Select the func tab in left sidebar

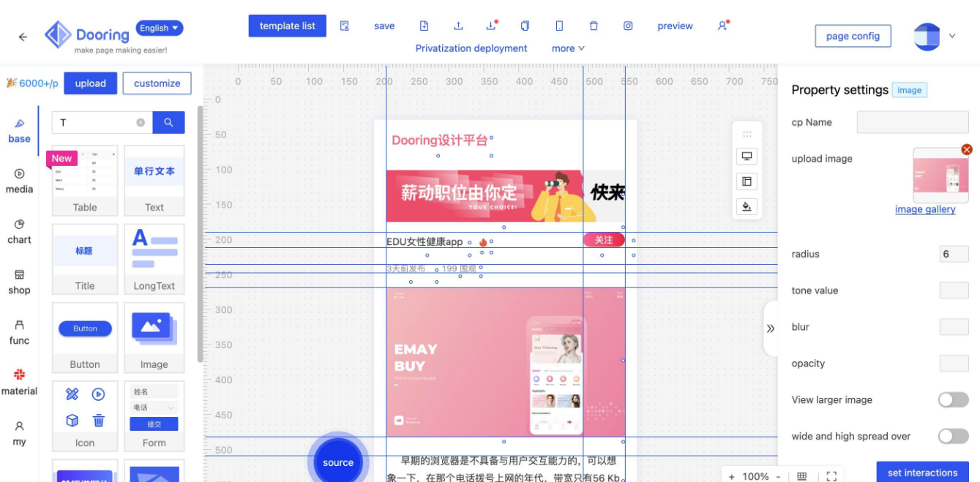pyautogui.click(x=20, y=332)
